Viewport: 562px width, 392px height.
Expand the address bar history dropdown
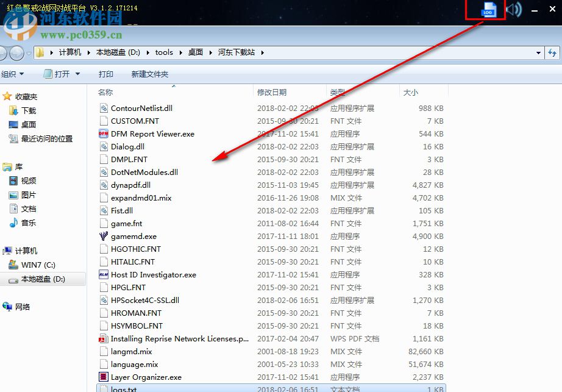click(538, 52)
